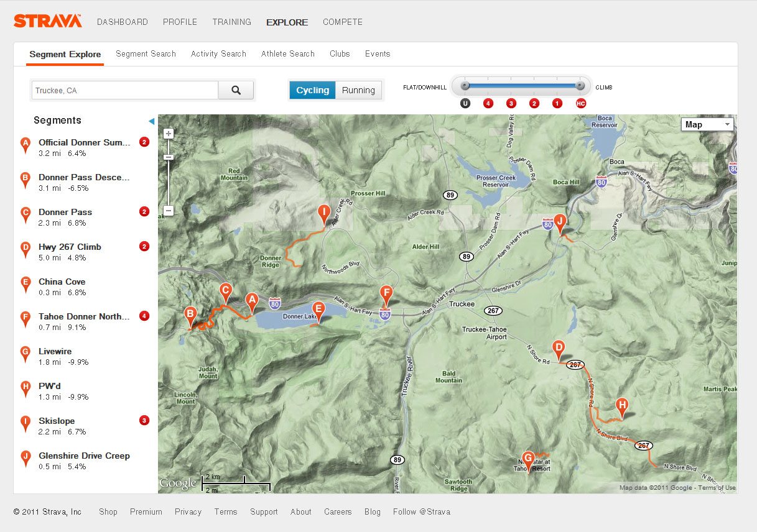
Task: Click the category 3 badge on Skislope
Action: [x=144, y=421]
